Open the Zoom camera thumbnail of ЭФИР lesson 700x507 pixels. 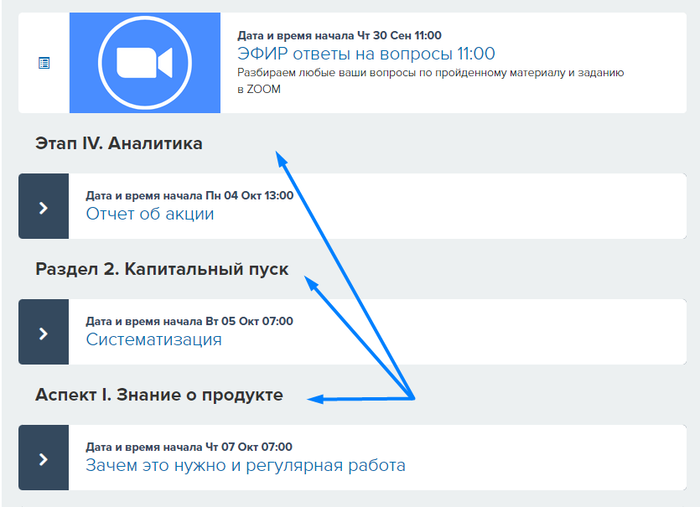145,62
